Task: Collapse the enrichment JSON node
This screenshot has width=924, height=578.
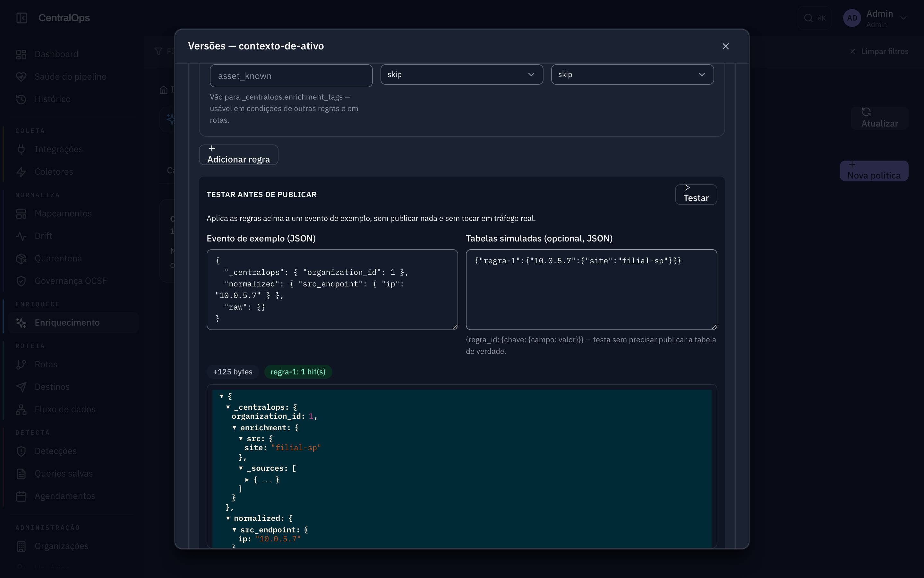Action: click(x=235, y=428)
